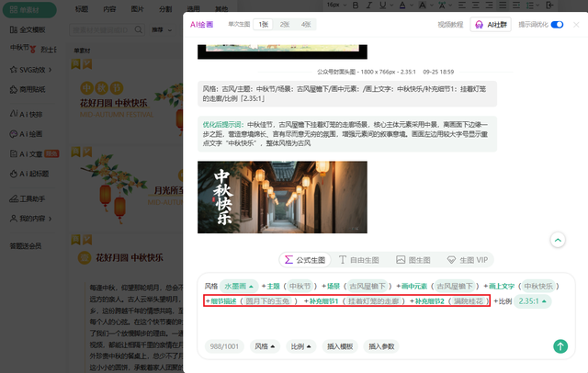Click the Underline icon in editor toolbar
This screenshot has width=588, height=373.
click(x=382, y=6)
